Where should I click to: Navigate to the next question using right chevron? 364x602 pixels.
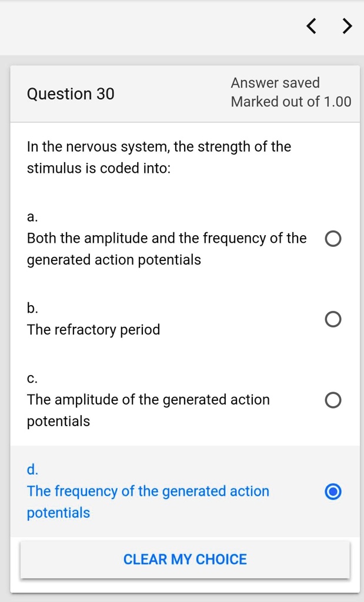(347, 26)
